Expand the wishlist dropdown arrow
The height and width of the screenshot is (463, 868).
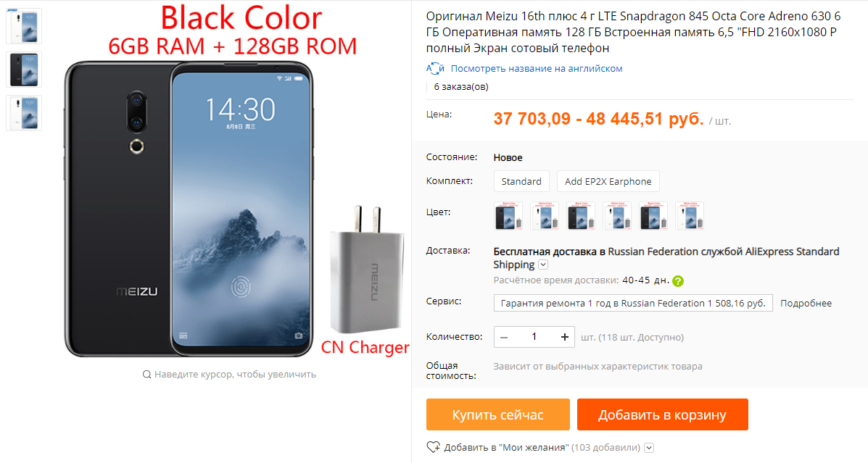tap(649, 448)
